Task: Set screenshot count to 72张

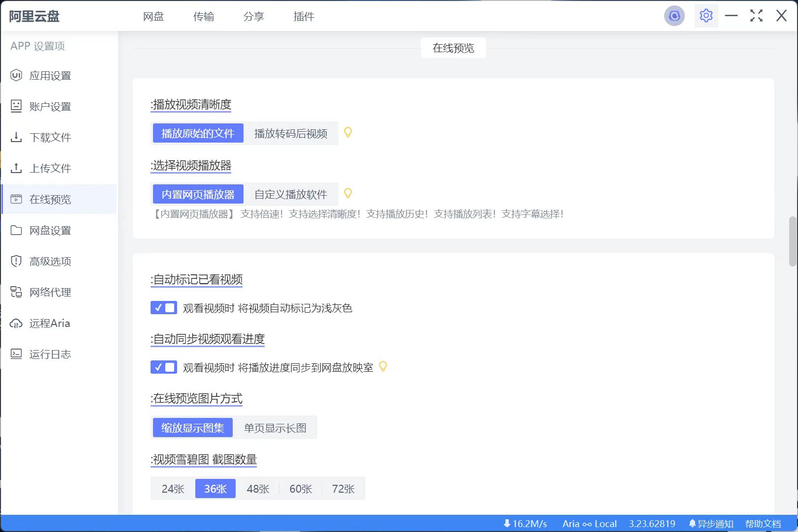Action: 343,489
